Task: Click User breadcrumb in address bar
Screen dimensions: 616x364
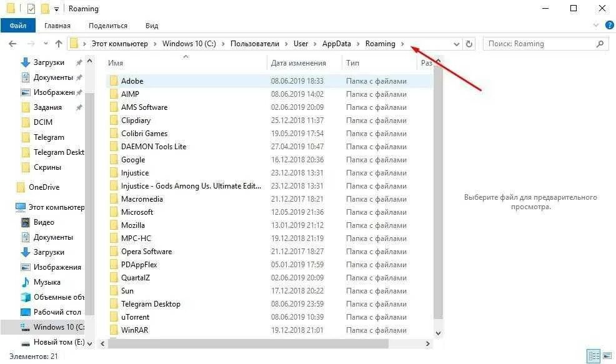Action: (x=301, y=44)
